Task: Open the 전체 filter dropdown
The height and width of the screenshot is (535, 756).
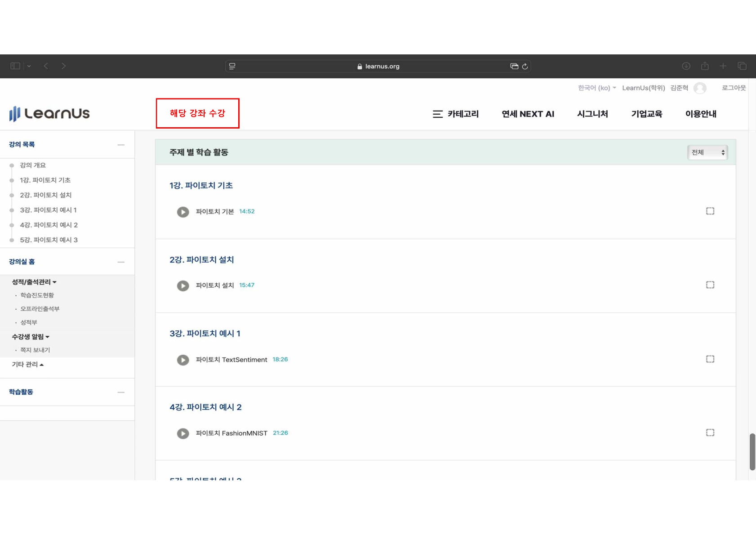Action: (x=707, y=152)
